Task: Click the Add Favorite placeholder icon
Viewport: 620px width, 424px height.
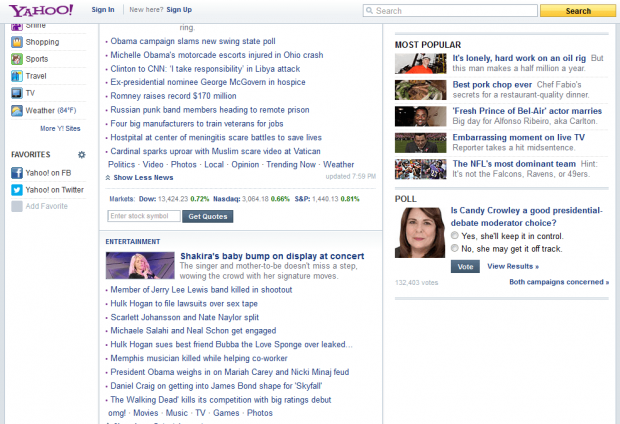Action: pyautogui.click(x=17, y=206)
